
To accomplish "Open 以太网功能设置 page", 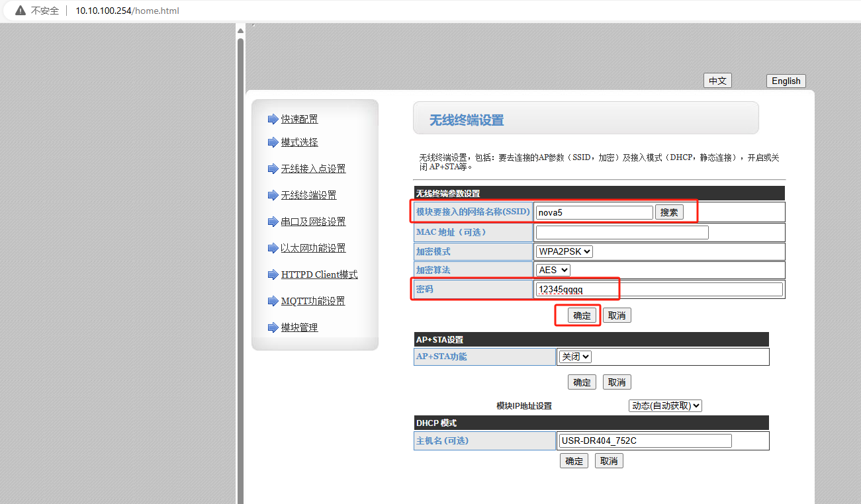I will (x=313, y=248).
